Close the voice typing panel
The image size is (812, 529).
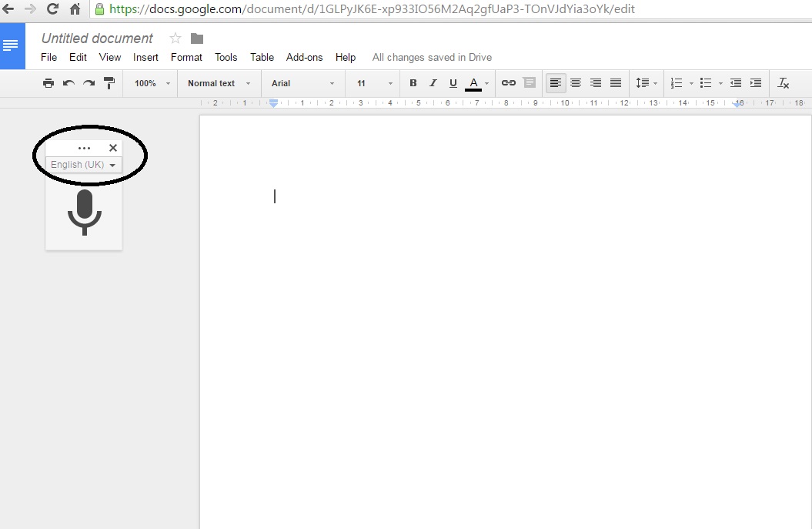point(113,148)
